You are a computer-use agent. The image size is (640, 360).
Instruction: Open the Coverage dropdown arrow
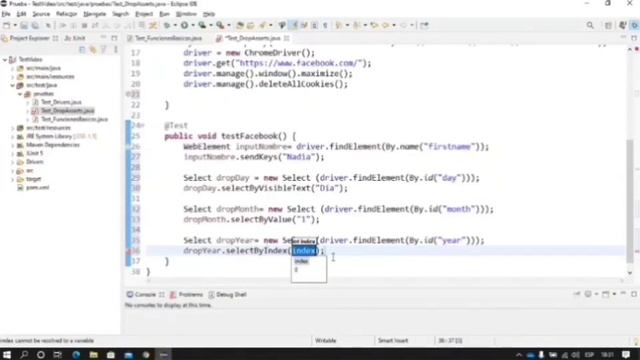(x=211, y=25)
